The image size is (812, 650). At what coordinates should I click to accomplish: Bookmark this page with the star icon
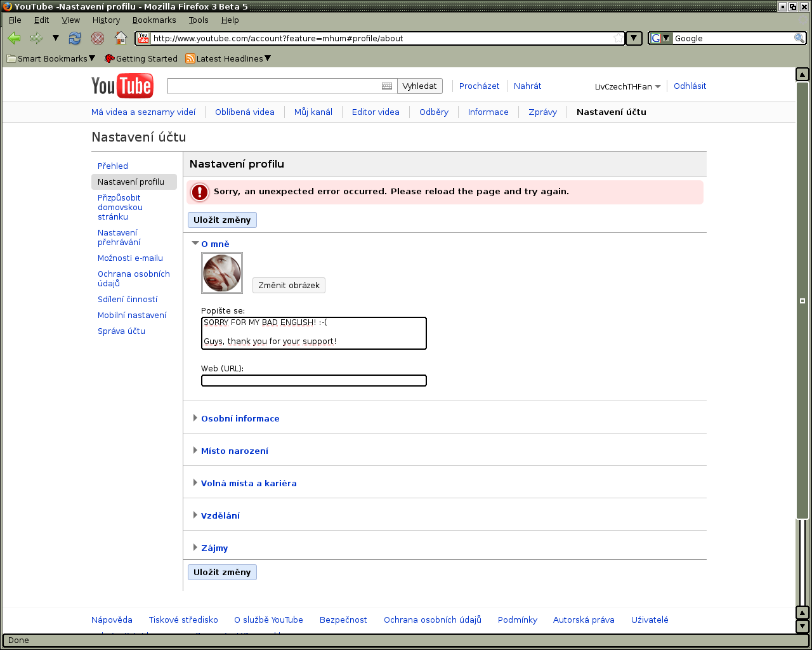618,38
